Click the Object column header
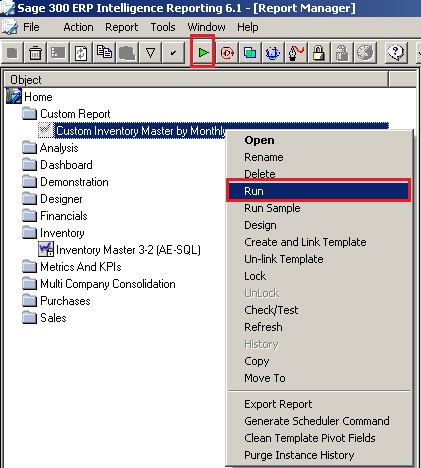 point(196,80)
